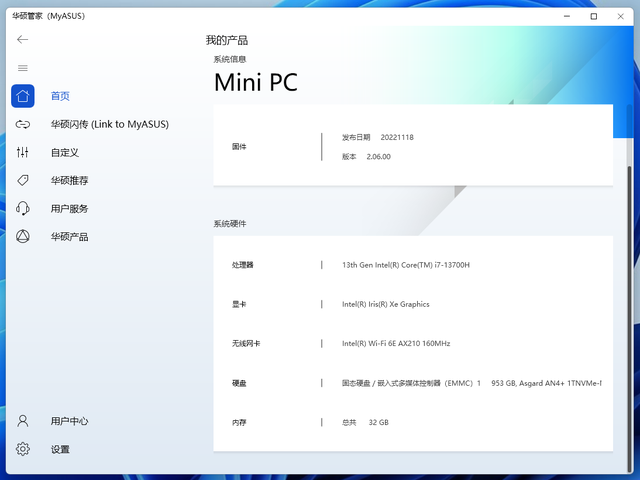Click the 设置 label
The height and width of the screenshot is (480, 640).
coord(60,449)
